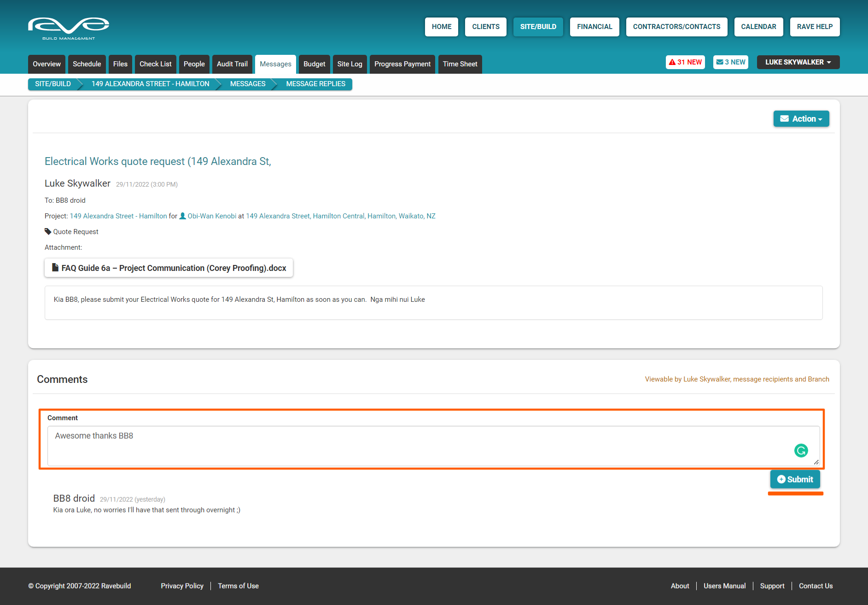Click the 'Quote Request' tag text
Viewport: 868px width, 605px height.
tap(76, 231)
